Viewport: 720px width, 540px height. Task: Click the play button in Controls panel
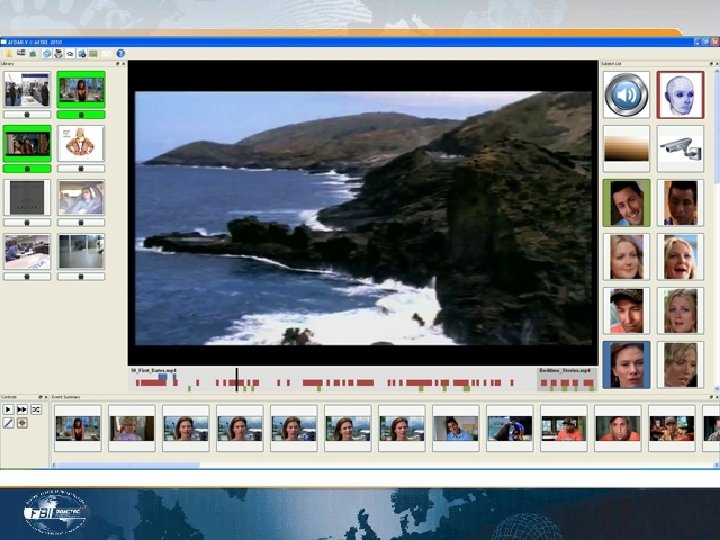pyautogui.click(x=8, y=409)
